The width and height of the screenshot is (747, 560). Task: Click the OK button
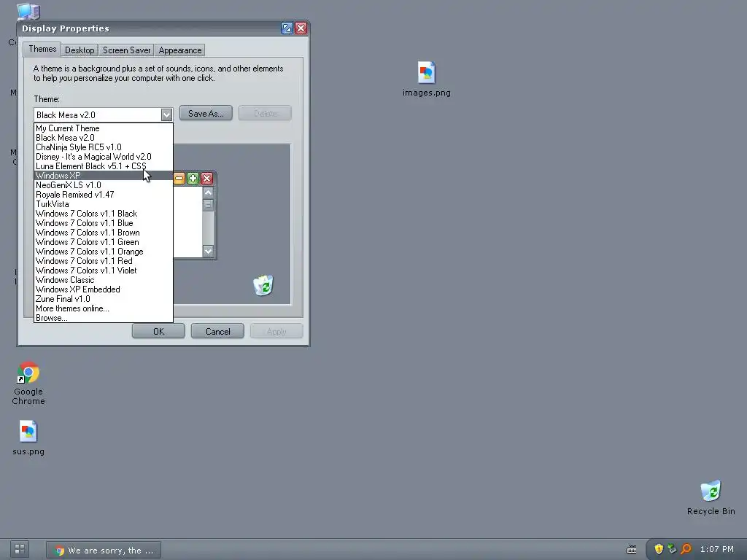158,332
